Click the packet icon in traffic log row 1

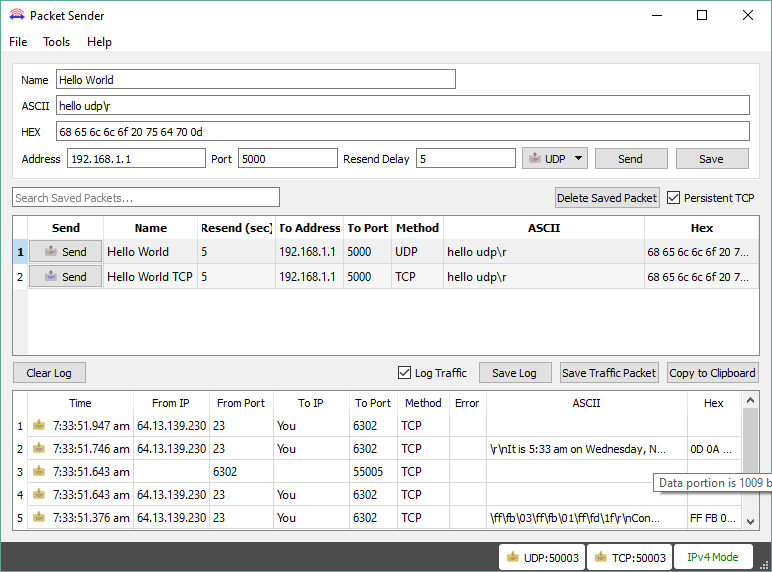pyautogui.click(x=39, y=425)
